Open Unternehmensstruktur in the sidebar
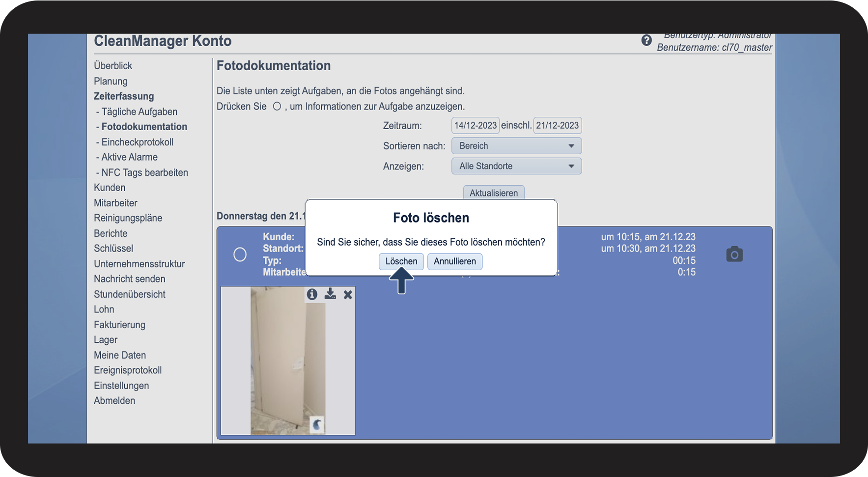 (140, 264)
